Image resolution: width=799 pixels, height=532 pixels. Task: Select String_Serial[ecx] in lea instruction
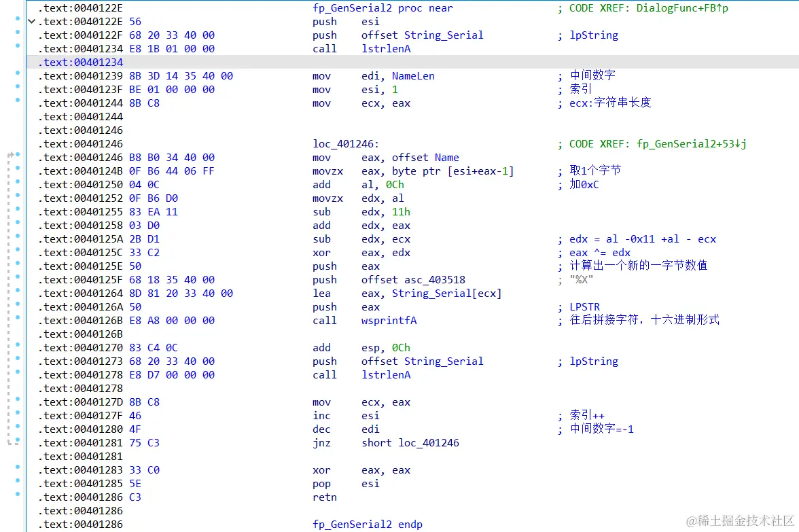click(x=447, y=294)
